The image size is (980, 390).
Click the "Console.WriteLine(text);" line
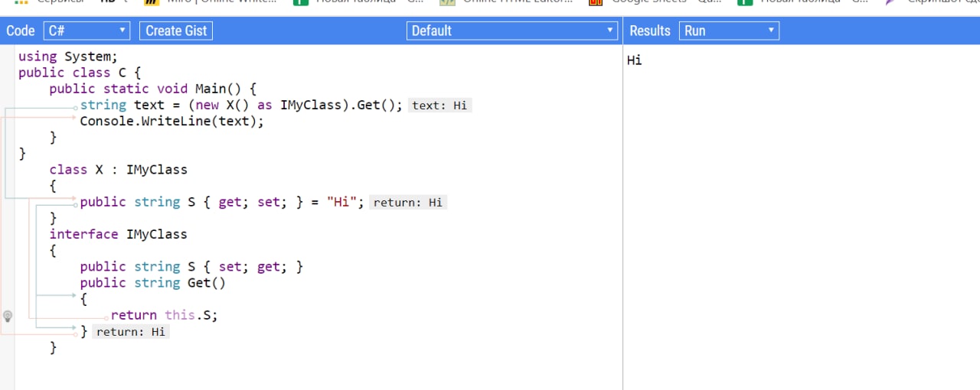coord(171,121)
